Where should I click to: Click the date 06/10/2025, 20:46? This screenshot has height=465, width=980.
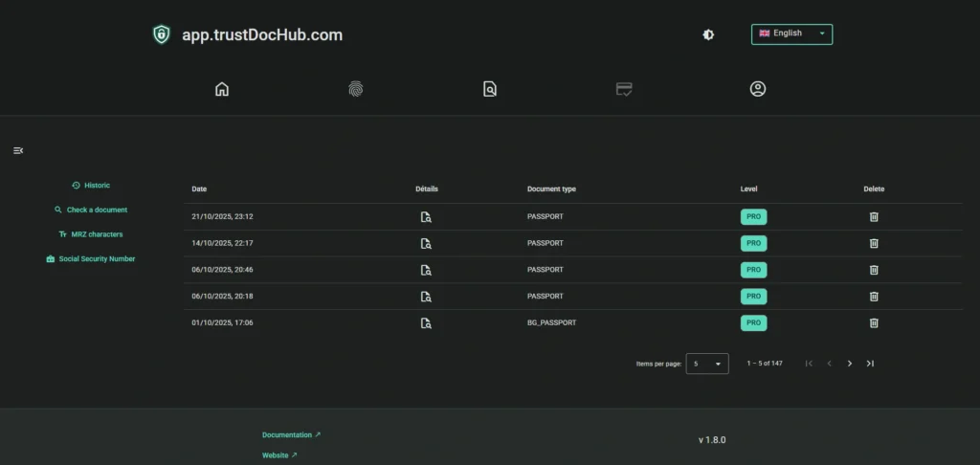pos(222,270)
